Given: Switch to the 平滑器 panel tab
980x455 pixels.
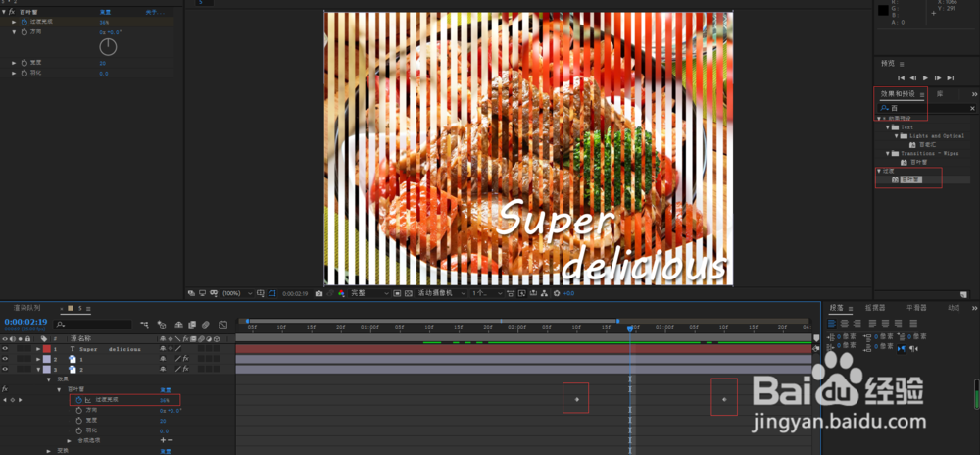Looking at the screenshot, I should point(915,308).
